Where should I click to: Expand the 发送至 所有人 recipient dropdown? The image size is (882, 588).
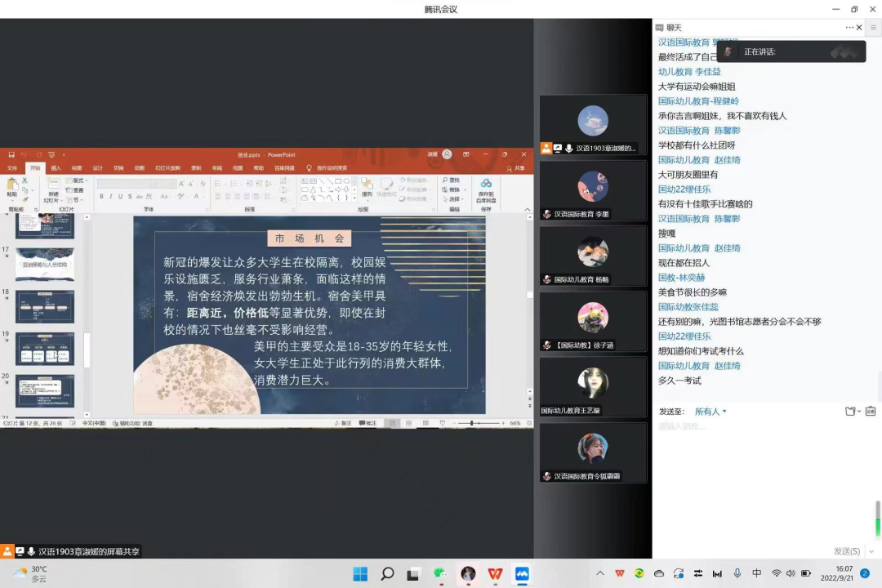pyautogui.click(x=710, y=412)
